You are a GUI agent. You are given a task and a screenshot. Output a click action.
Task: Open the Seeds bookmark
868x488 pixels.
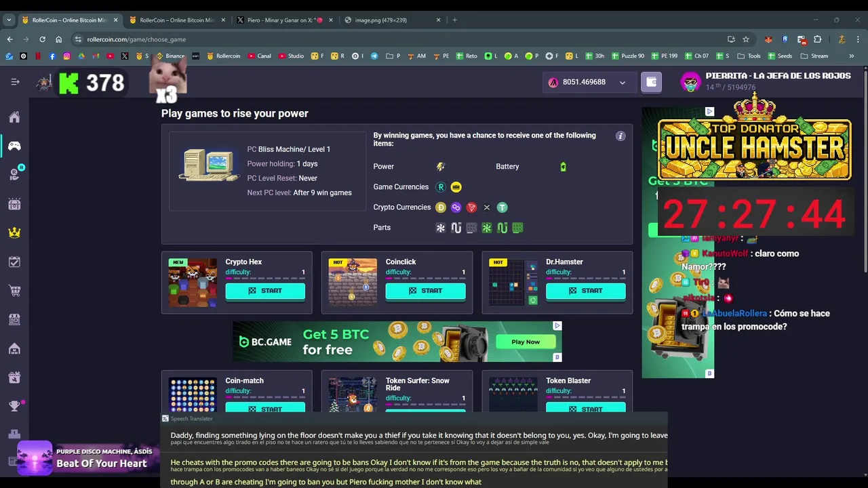(780, 56)
